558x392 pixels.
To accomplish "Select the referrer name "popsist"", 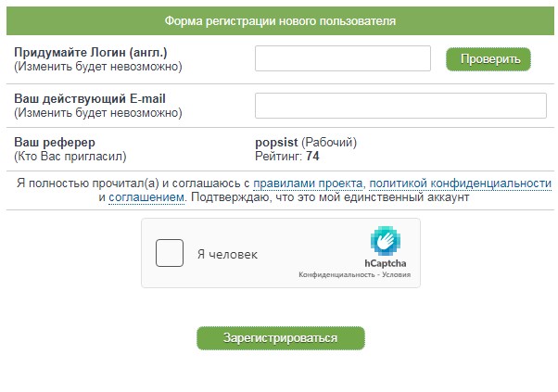I will pyautogui.click(x=276, y=143).
